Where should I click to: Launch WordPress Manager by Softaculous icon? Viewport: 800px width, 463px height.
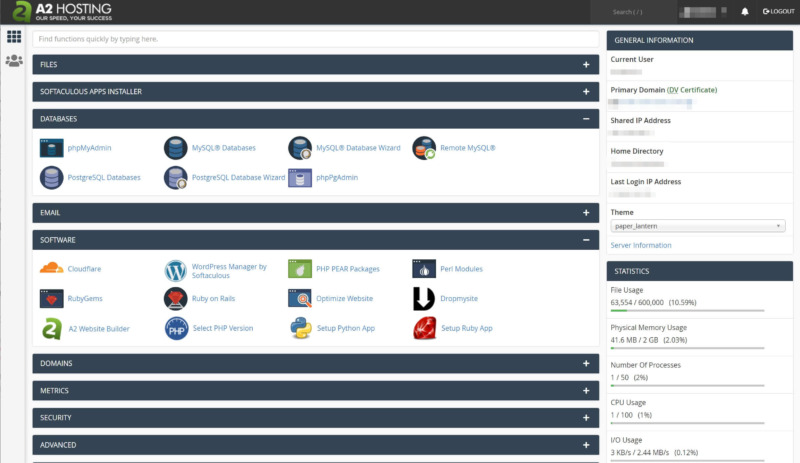[176, 270]
